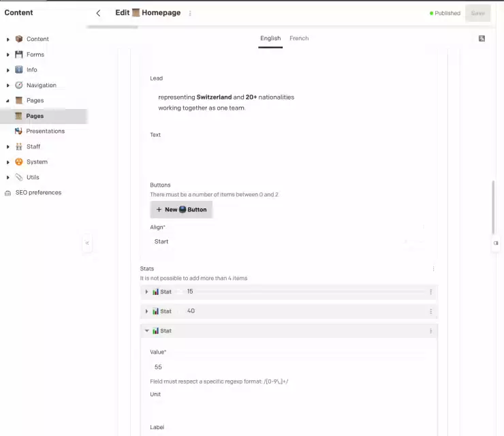Expand the Stat 40 block
The image size is (504, 436).
click(146, 311)
